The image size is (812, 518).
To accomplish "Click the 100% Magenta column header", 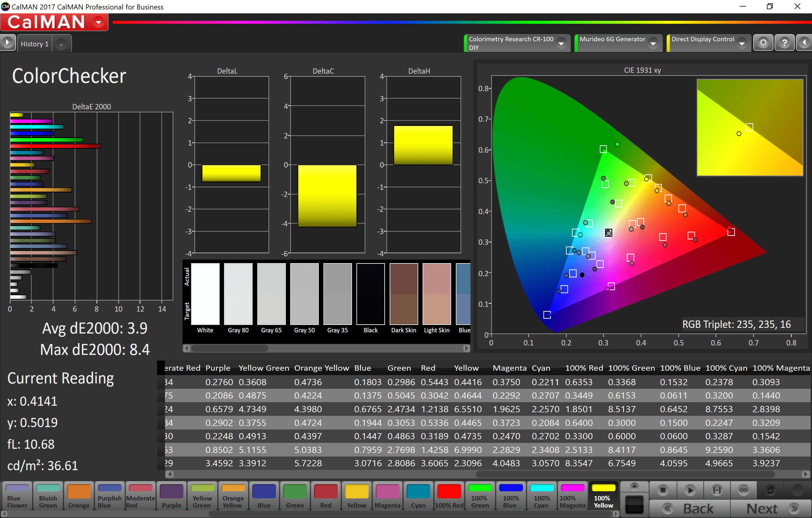I will pyautogui.click(x=781, y=368).
